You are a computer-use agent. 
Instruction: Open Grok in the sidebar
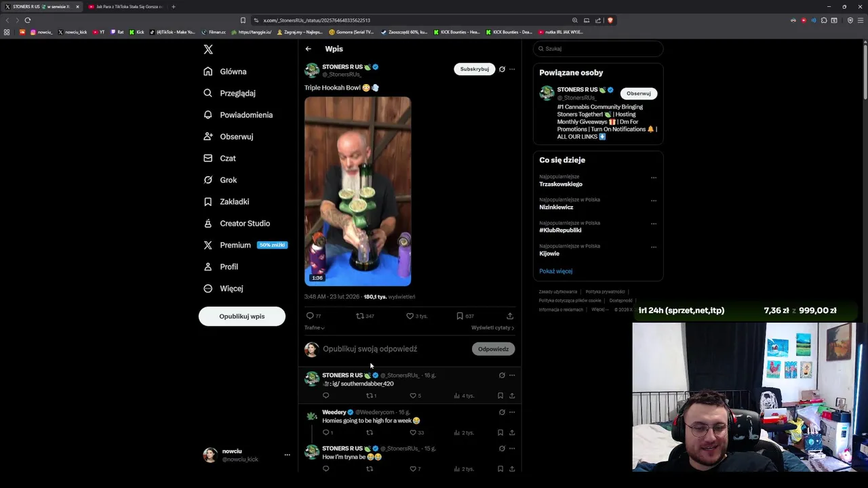[x=220, y=180]
